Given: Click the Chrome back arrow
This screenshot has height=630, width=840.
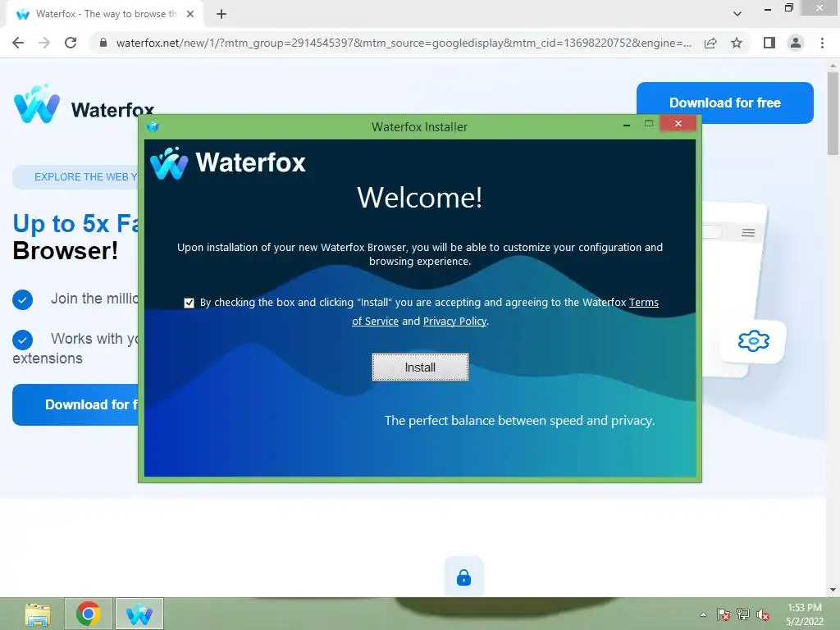Looking at the screenshot, I should pyautogui.click(x=18, y=43).
